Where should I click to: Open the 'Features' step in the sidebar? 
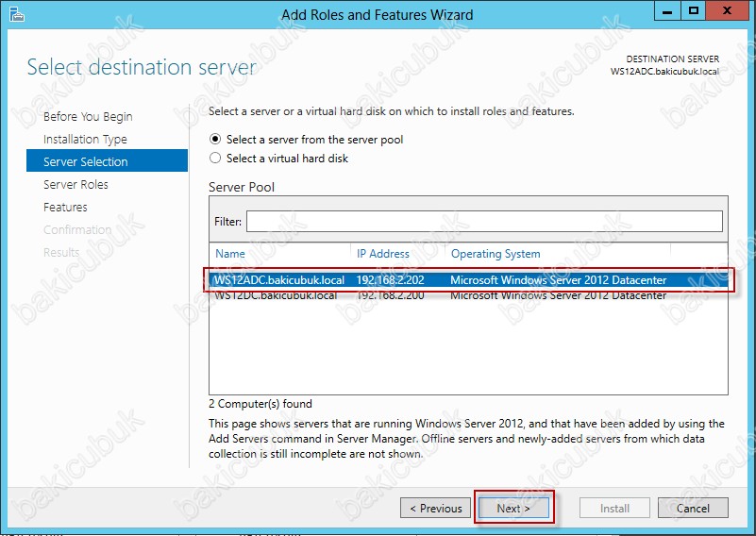(65, 208)
